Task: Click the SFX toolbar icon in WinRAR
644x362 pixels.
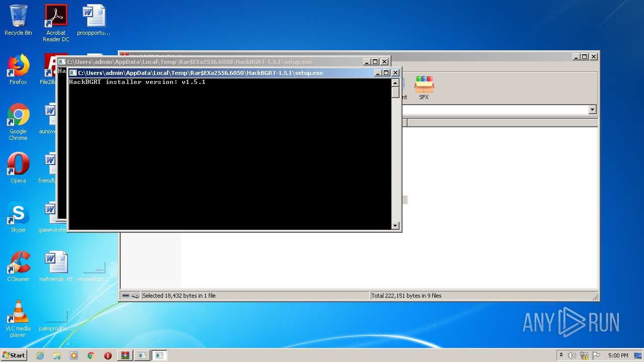Action: coord(424,88)
